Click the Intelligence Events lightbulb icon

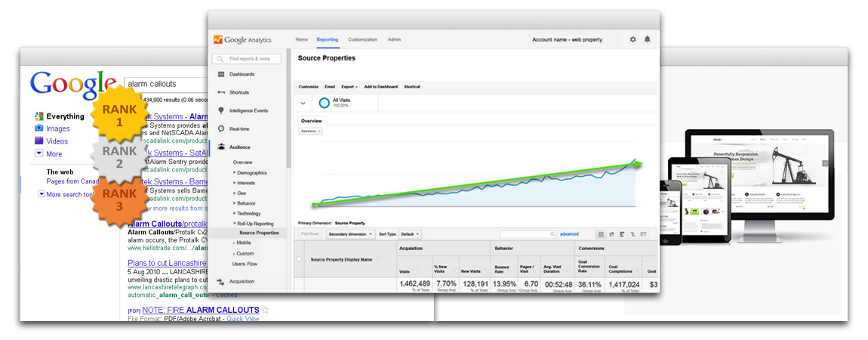tap(221, 110)
